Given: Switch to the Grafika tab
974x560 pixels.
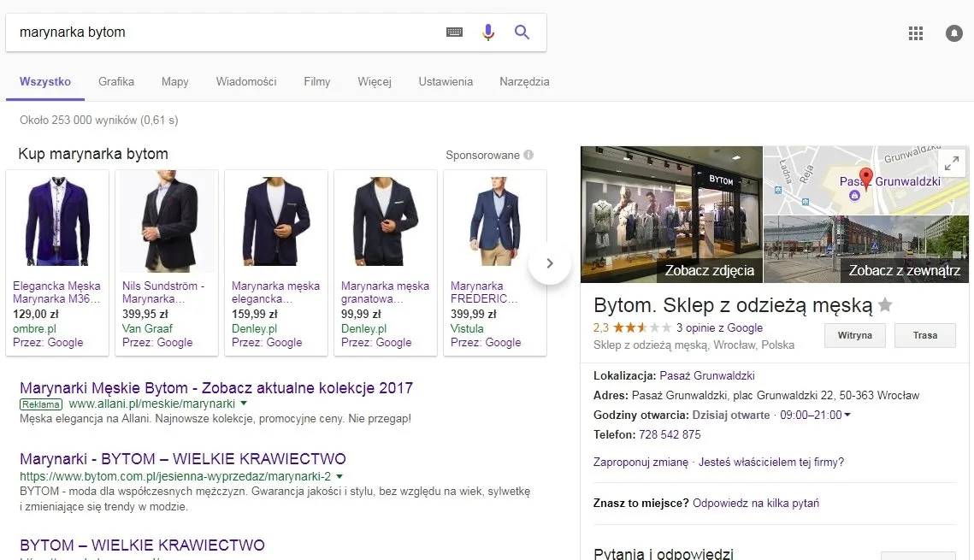Looking at the screenshot, I should [x=116, y=81].
